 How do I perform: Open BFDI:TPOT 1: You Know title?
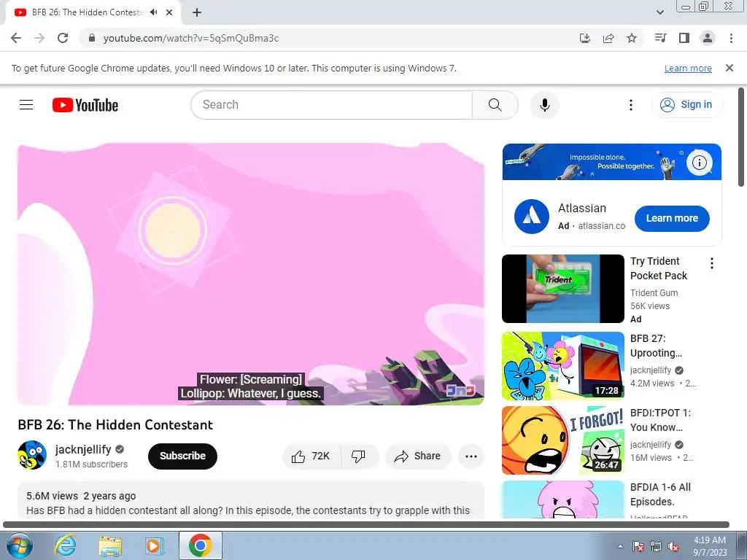(660, 420)
